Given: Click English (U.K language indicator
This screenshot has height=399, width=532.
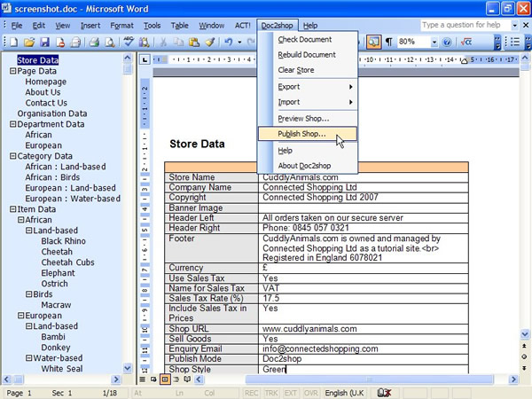Looking at the screenshot, I should 344,393.
